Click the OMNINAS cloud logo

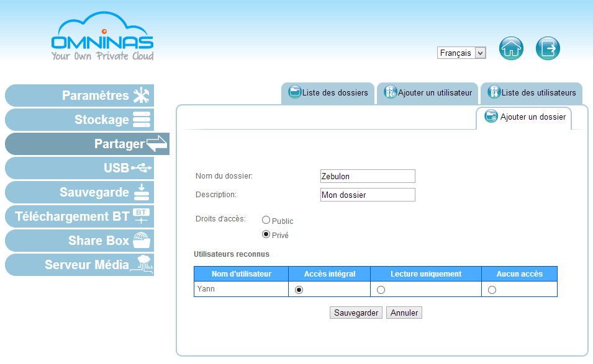tap(102, 36)
